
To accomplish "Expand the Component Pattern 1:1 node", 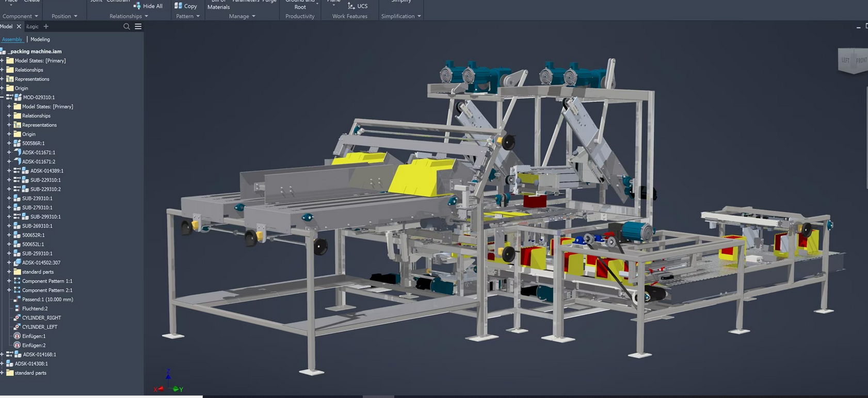I will [9, 281].
